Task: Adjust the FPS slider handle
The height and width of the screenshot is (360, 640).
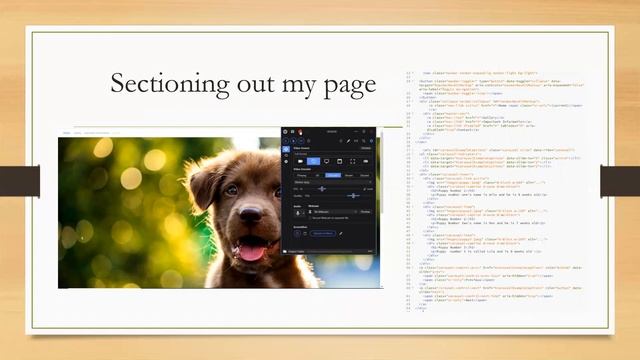Action: pyautogui.click(x=322, y=189)
